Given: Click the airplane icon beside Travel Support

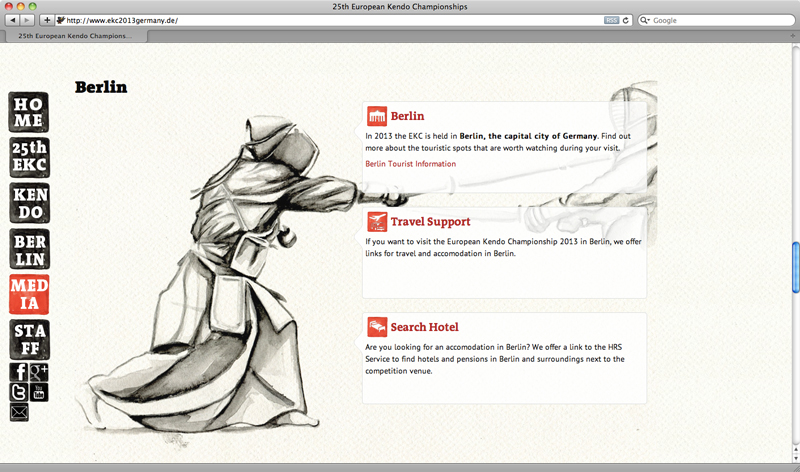Looking at the screenshot, I should coord(377,222).
